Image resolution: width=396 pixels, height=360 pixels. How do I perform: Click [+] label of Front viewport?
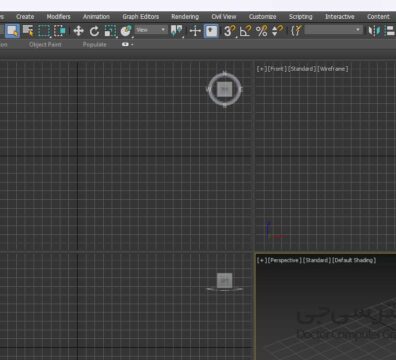262,69
